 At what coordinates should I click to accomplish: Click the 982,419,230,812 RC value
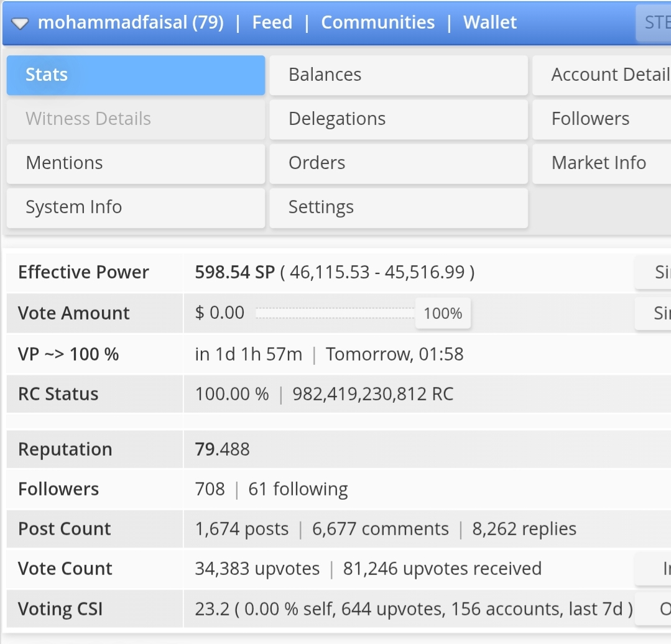click(373, 394)
